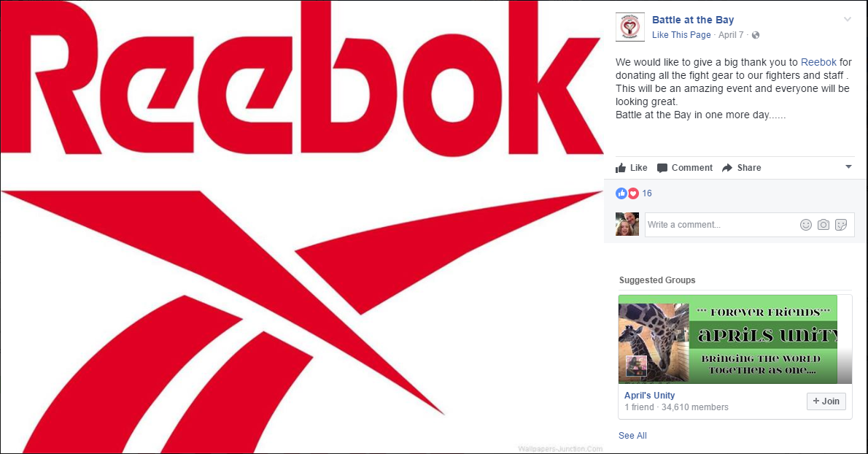Screen dimensions: 868x454
Task: Open sticker picker in comment box
Action: 841,225
